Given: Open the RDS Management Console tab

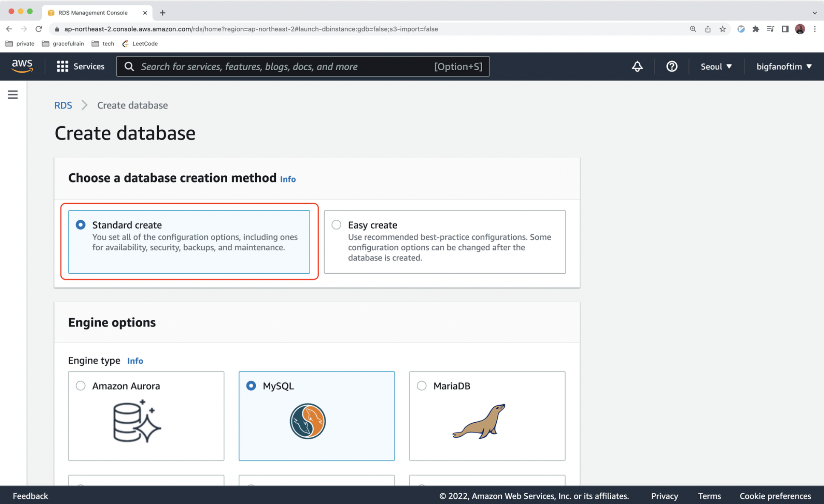Looking at the screenshot, I should pos(93,13).
